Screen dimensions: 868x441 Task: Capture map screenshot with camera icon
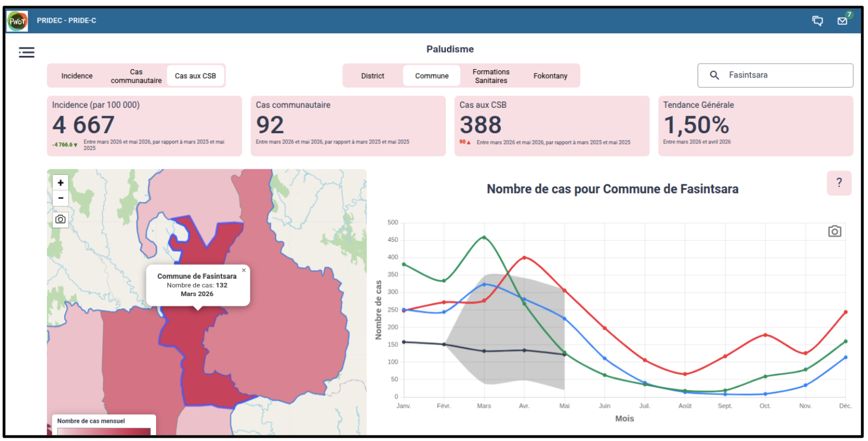coord(61,220)
